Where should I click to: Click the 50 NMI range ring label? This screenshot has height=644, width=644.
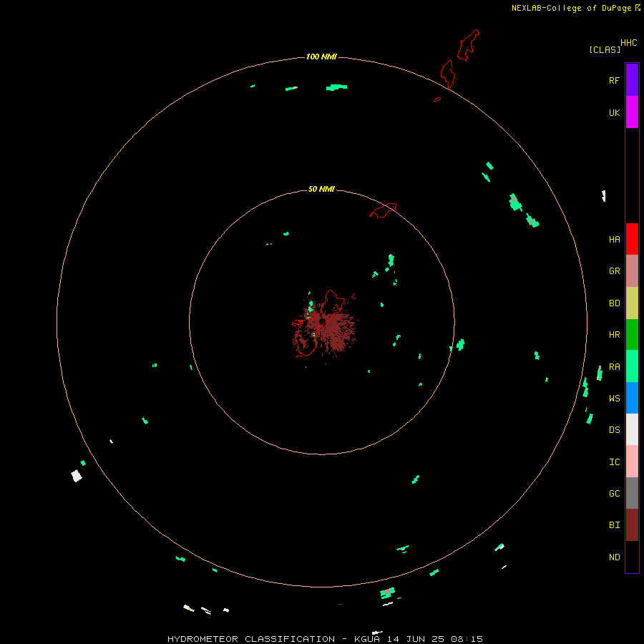pos(321,189)
